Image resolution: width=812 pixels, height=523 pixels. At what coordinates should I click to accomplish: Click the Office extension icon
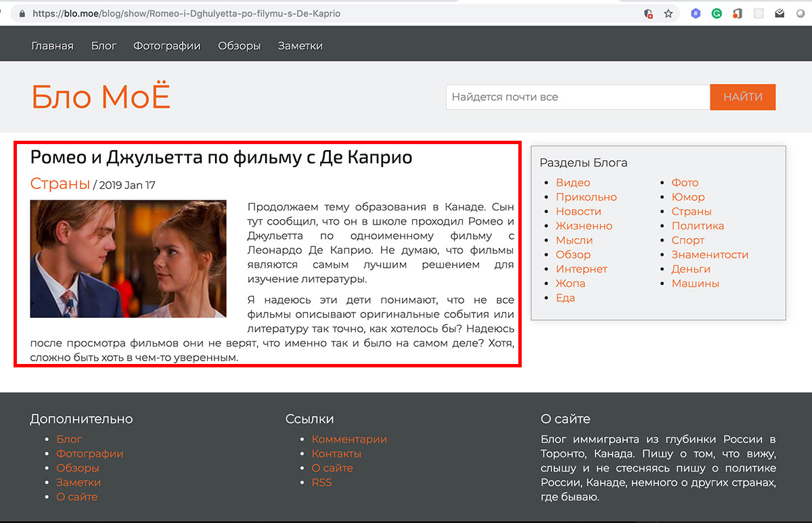(x=738, y=14)
